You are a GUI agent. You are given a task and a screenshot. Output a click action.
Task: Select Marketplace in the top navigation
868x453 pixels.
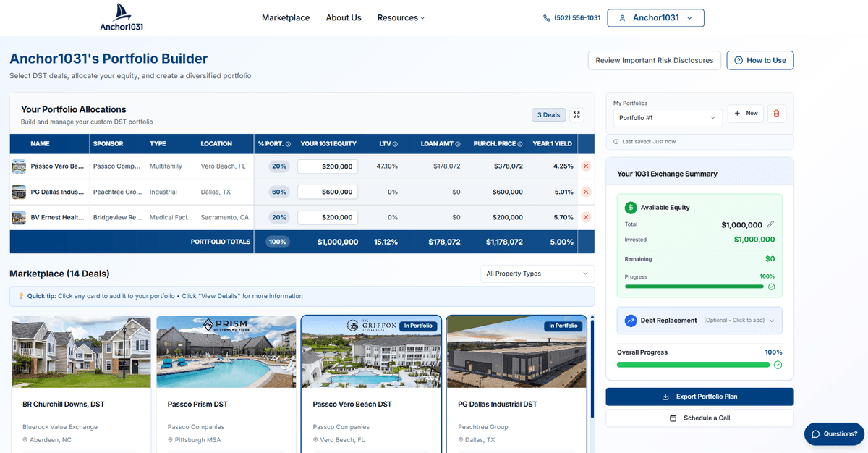pyautogui.click(x=286, y=17)
